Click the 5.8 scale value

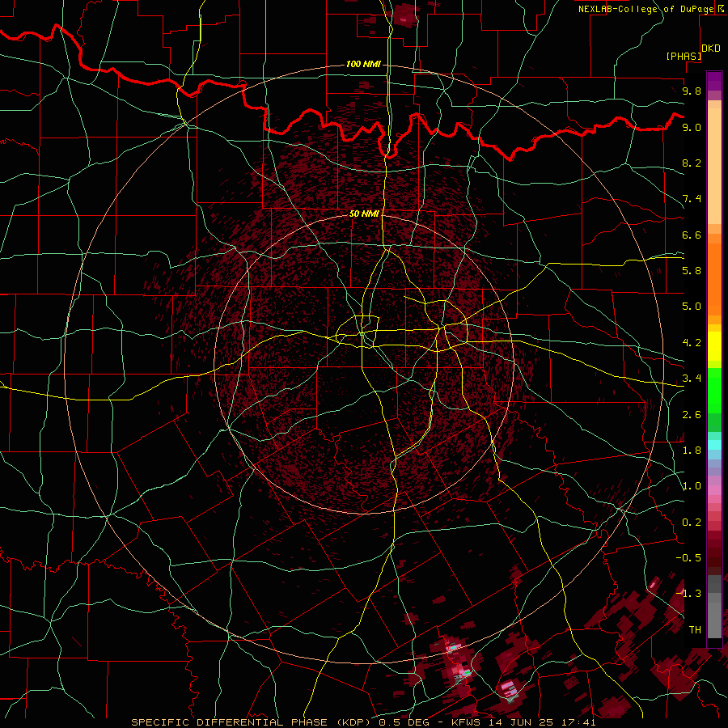[x=692, y=271]
